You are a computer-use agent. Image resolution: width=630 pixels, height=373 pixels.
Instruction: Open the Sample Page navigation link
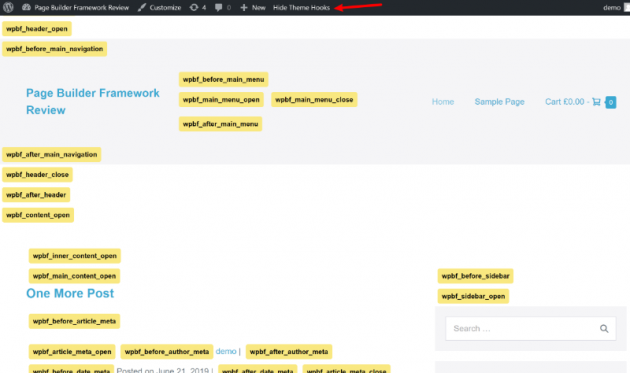[x=499, y=102]
